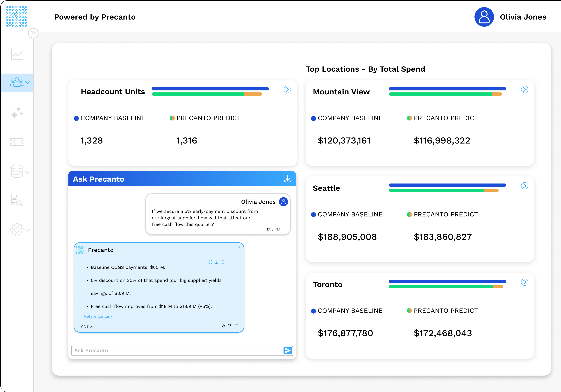This screenshot has width=561, height=392.
Task: Open the ticket sidebar icon
Action: [17, 142]
